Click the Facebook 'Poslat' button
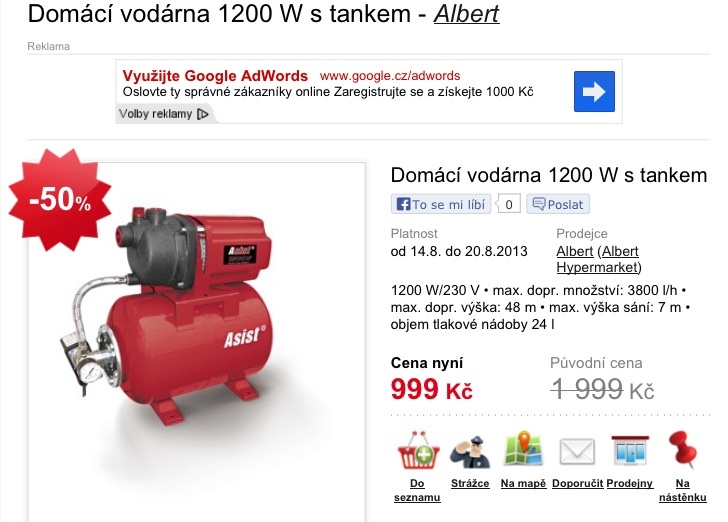Image resolution: width=728 pixels, height=522 pixels. 558,204
